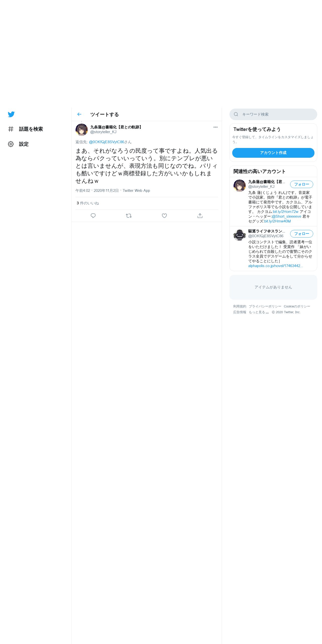Open 設定 in sidebar
This screenshot has width=322, height=644.
pyautogui.click(x=24, y=144)
